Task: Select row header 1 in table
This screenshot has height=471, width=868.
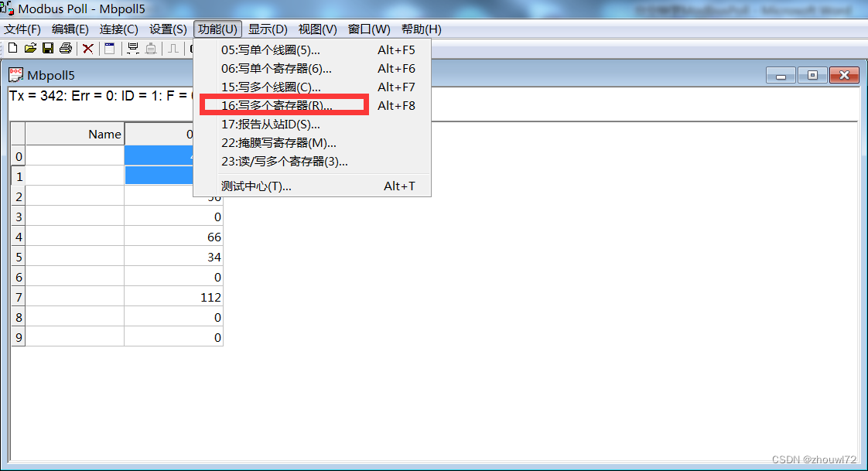Action: coord(19,176)
